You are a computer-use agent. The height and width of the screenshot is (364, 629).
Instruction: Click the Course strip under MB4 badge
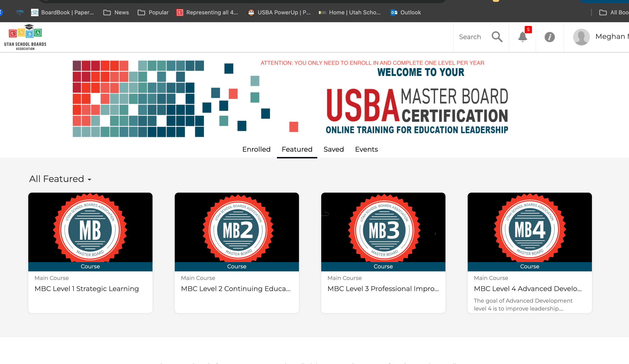530,267
